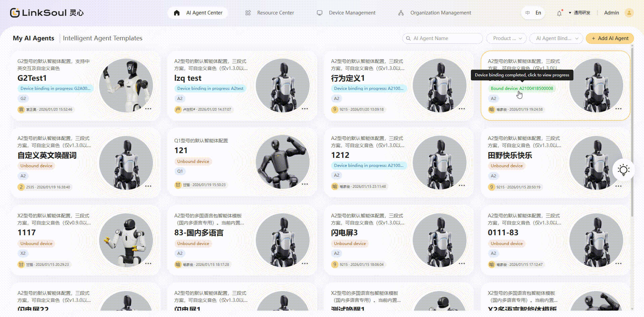This screenshot has width=644, height=317.
Task: Click search magnifier in AI Agent Name field
Action: pos(408,38)
